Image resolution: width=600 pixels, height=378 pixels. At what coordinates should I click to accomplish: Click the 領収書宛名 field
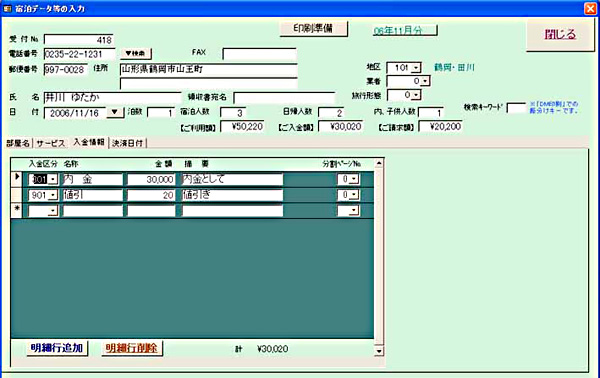click(284, 98)
